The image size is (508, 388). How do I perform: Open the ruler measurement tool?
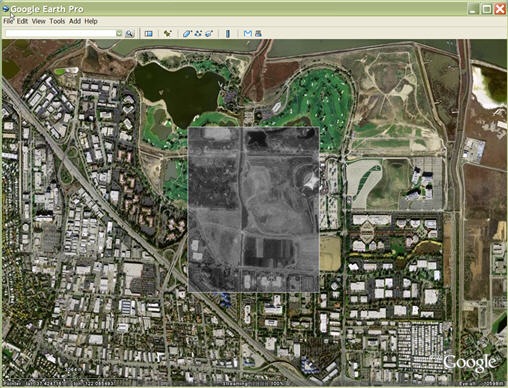(228, 33)
